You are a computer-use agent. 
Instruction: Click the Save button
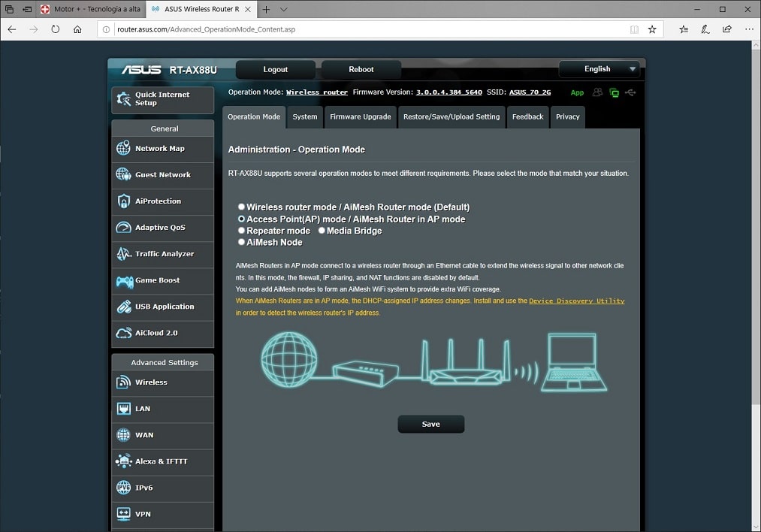click(x=430, y=425)
